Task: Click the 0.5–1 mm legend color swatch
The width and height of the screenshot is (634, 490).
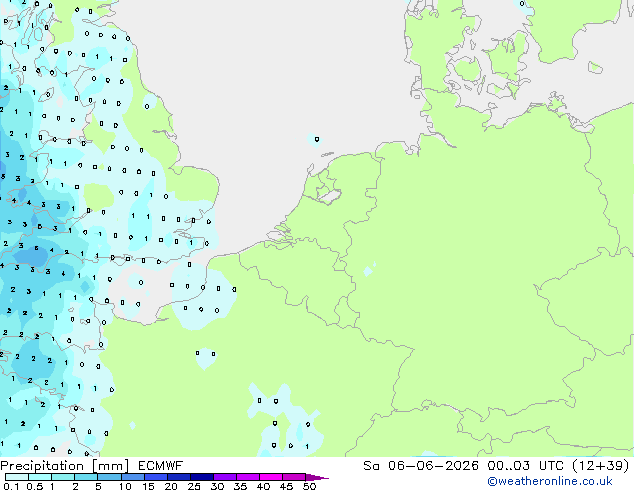Action: click(x=40, y=477)
